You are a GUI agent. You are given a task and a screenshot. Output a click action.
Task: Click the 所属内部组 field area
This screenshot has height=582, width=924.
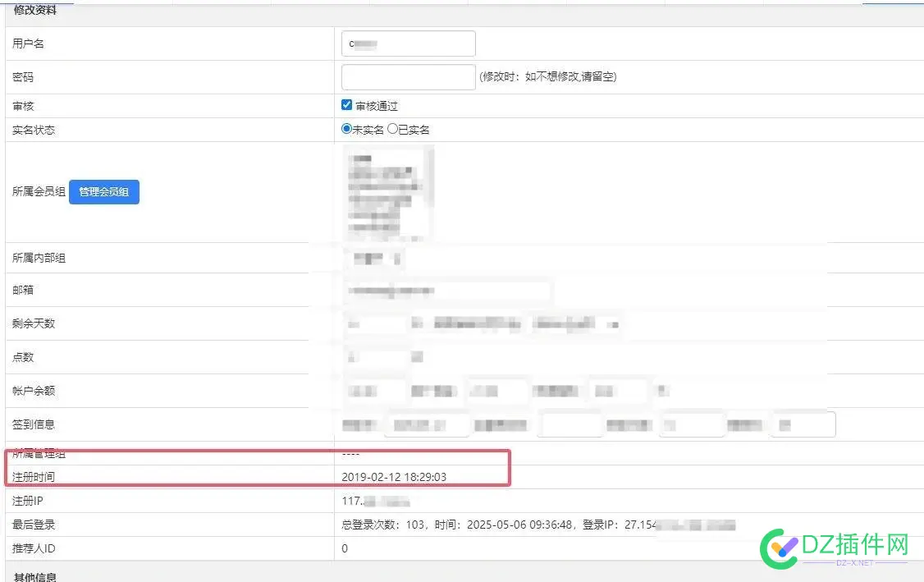373,257
